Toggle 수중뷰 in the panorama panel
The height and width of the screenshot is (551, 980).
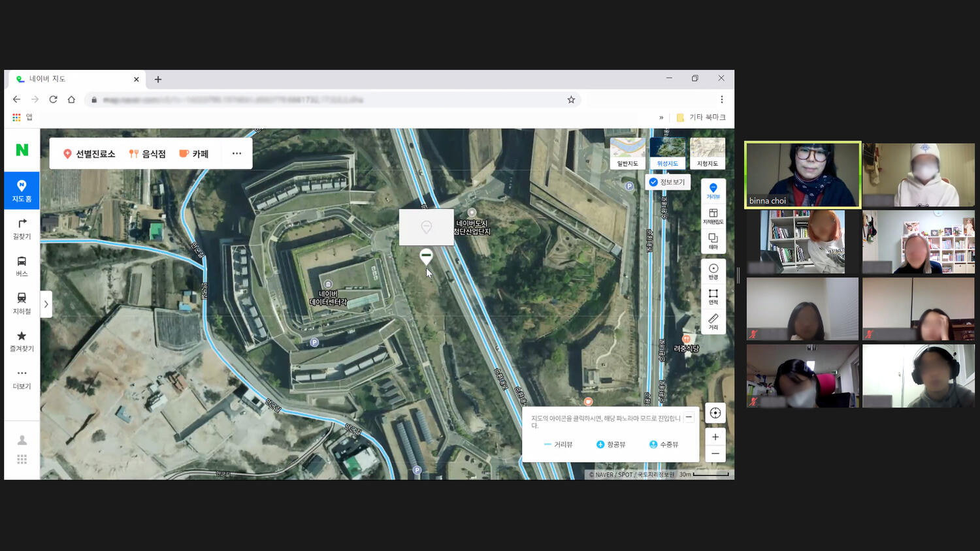(664, 445)
